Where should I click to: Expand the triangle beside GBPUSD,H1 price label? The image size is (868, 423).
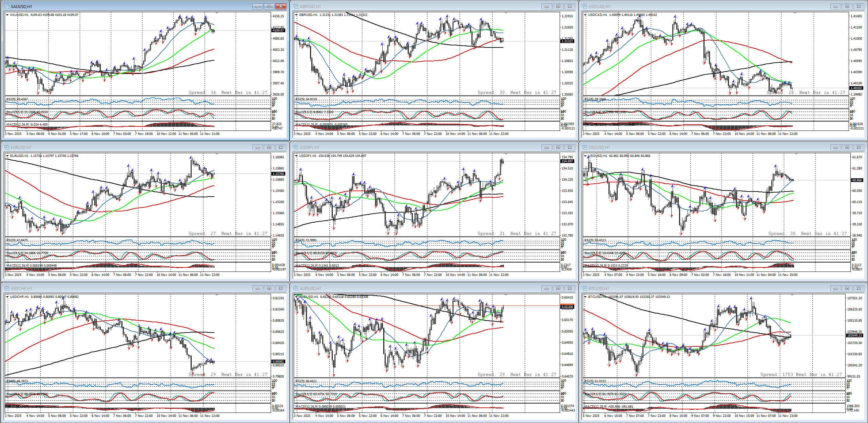click(296, 15)
